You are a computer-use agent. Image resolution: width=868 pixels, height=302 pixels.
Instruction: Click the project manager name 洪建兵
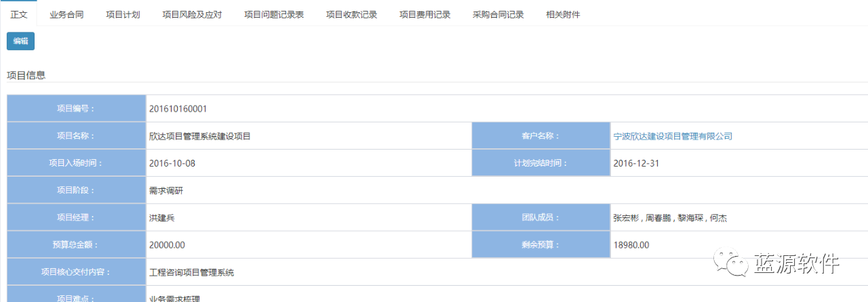[161, 218]
